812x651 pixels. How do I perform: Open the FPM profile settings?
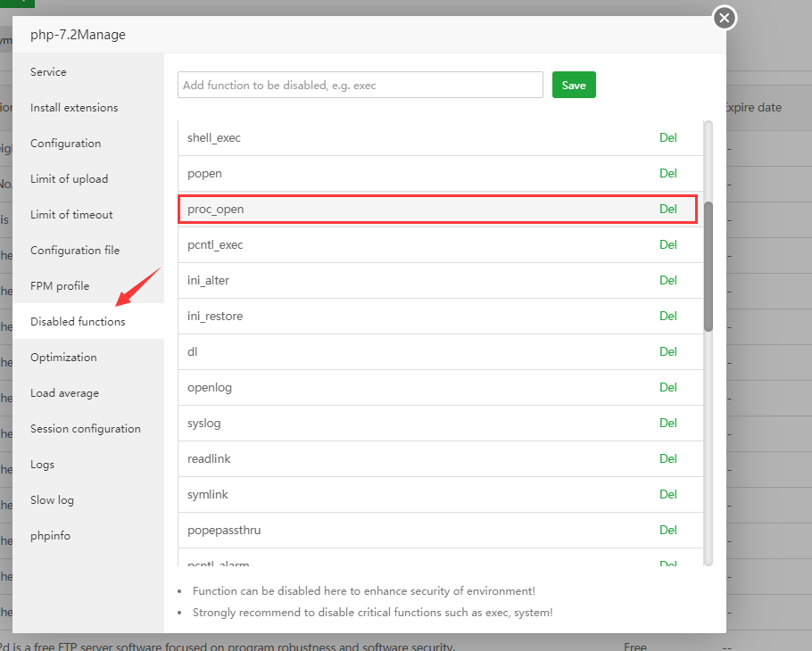pyautogui.click(x=60, y=286)
